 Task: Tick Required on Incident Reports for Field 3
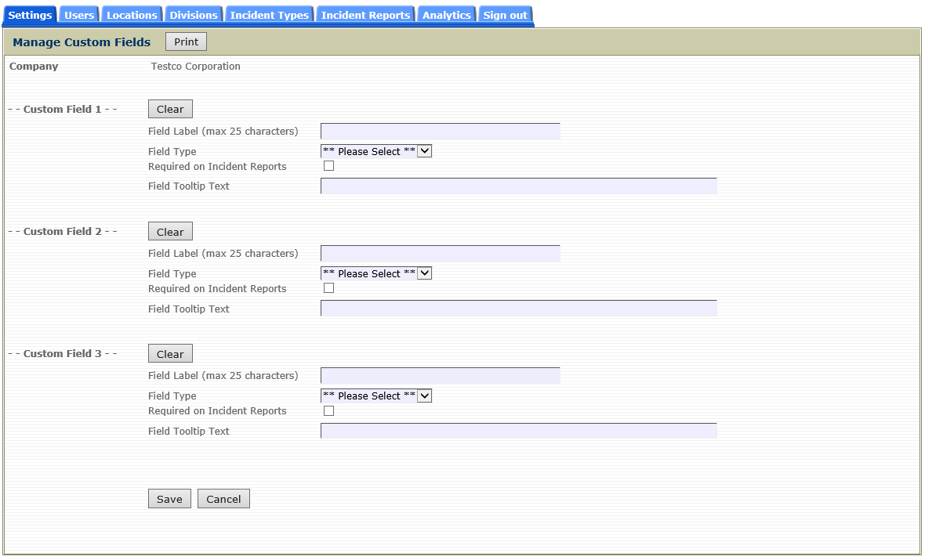(x=328, y=411)
